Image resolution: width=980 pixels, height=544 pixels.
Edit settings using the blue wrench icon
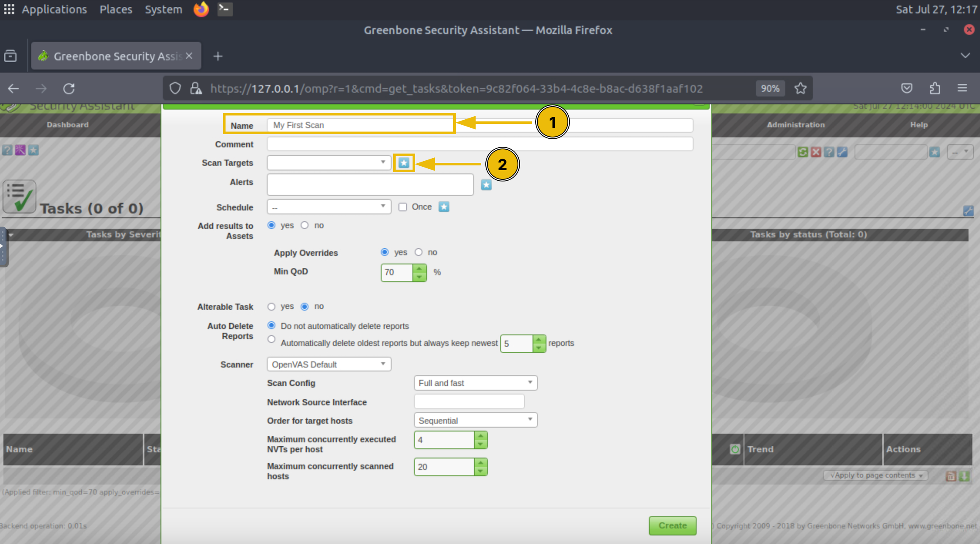point(842,151)
